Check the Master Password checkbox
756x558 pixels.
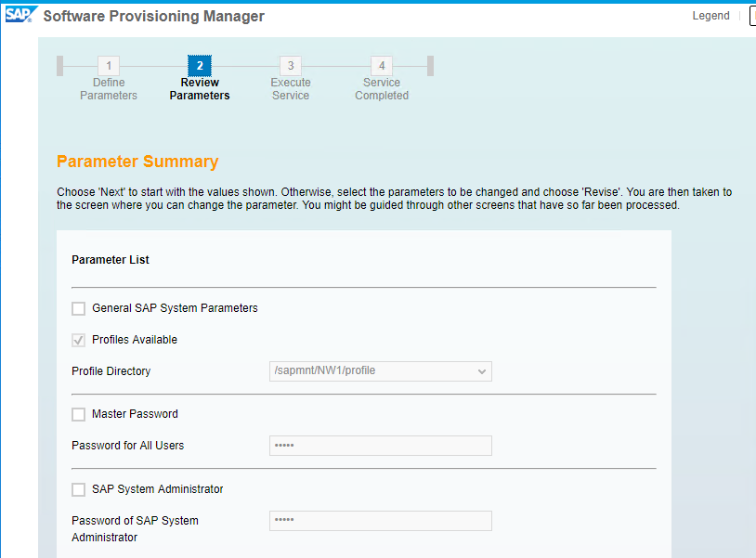click(79, 414)
